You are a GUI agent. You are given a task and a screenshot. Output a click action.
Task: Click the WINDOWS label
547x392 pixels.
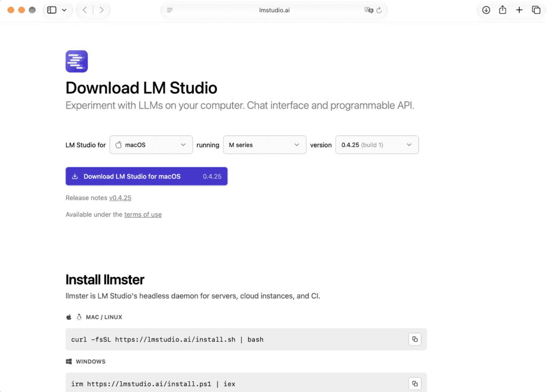90,362
